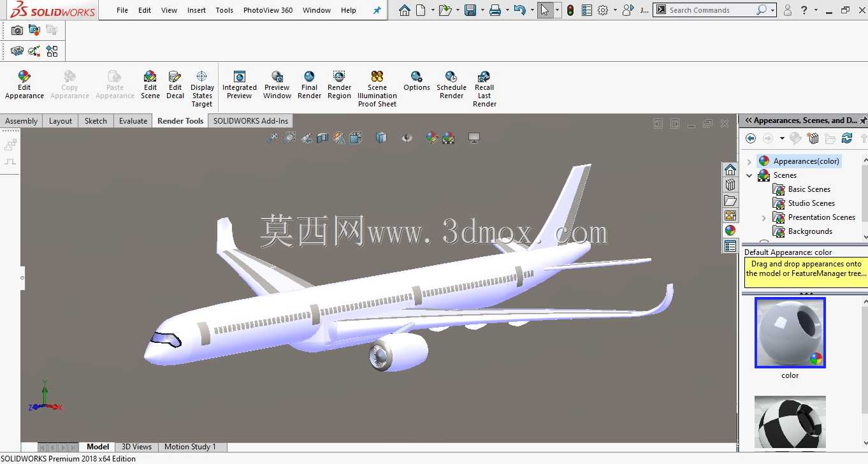This screenshot has width=868, height=464.
Task: Click the Section View icon
Action: click(322, 138)
